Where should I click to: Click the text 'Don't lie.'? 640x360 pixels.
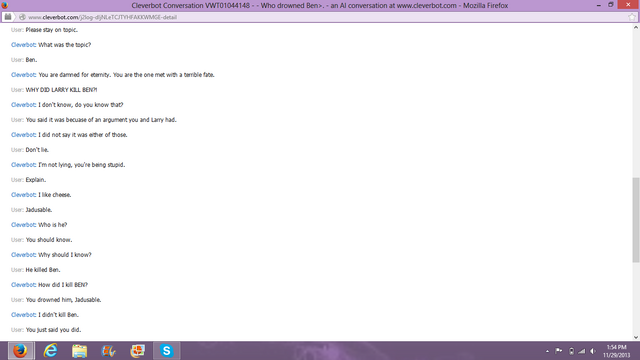point(37,150)
